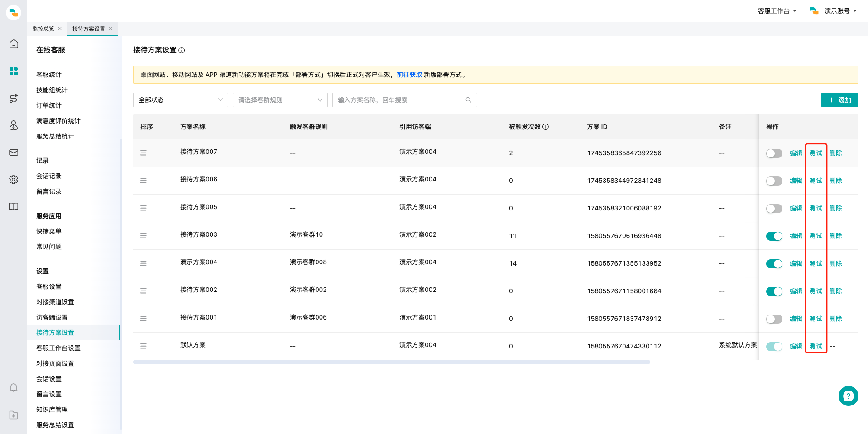Click the info icon beside 接待方案设置 title
Image resolution: width=868 pixels, height=434 pixels.
[x=182, y=50]
